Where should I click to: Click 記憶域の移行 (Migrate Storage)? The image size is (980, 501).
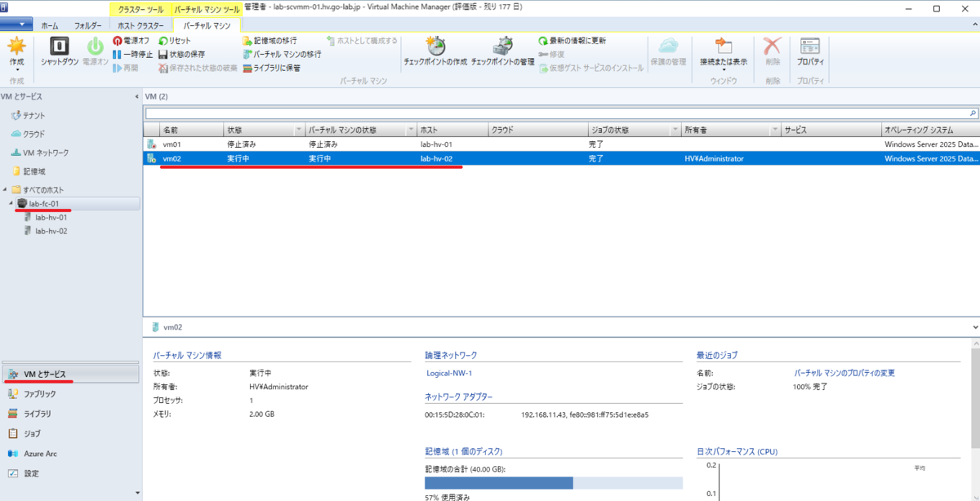pos(269,40)
